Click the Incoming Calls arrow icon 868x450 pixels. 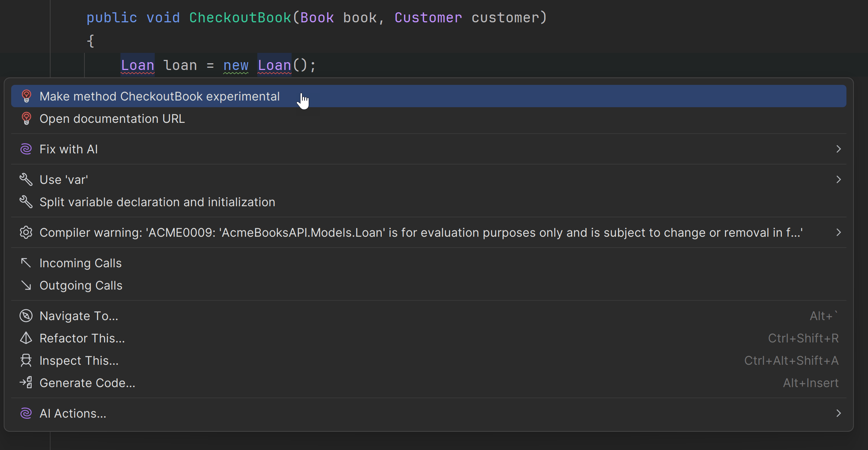tap(26, 263)
